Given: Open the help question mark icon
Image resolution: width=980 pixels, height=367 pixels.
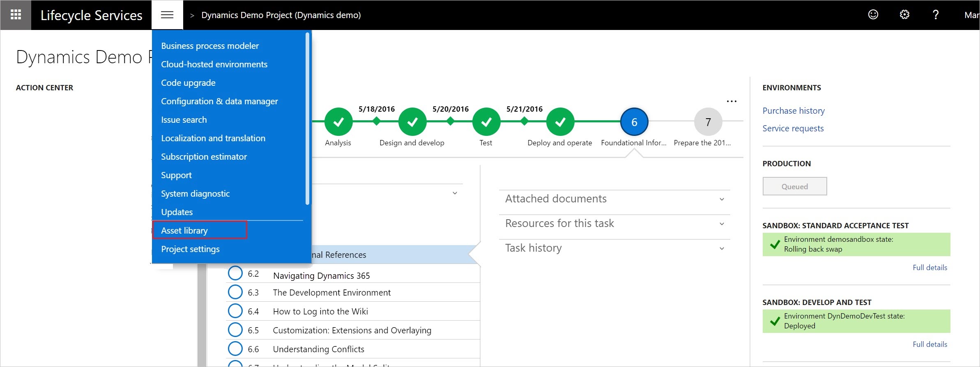Looking at the screenshot, I should [936, 15].
